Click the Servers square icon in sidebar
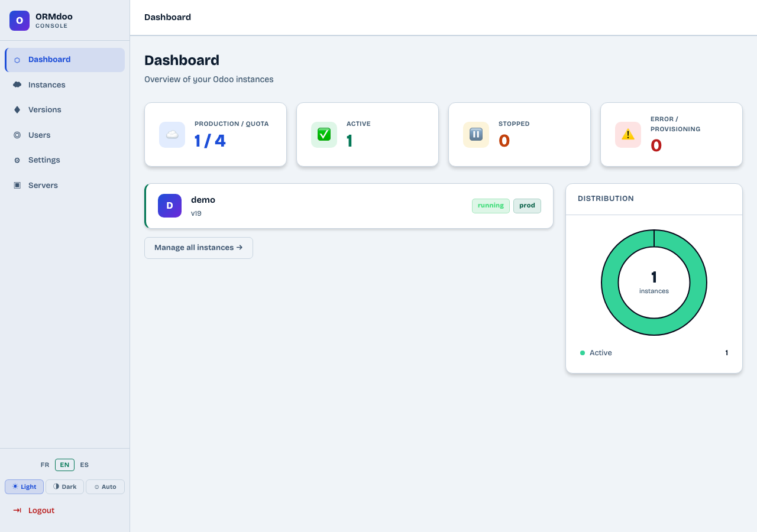This screenshot has height=532, width=757. (17, 185)
